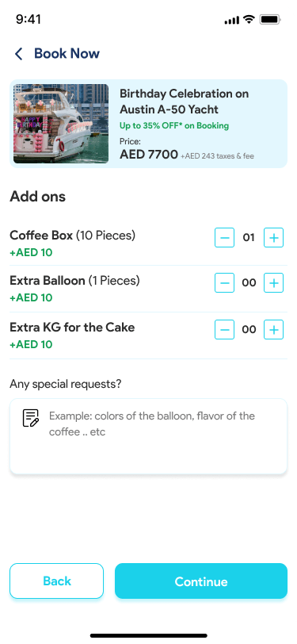This screenshot has width=297, height=644.
Task: Tap the cellular signal bars icon
Action: 232,20
